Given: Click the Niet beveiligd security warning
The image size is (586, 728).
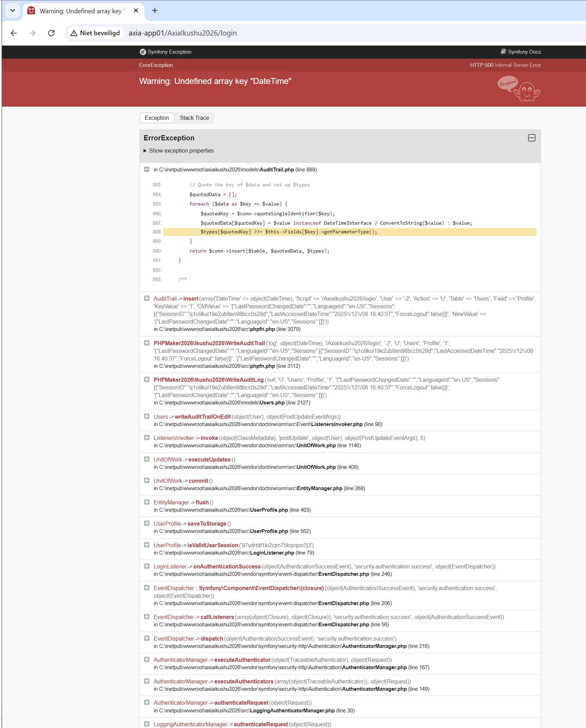Looking at the screenshot, I should (x=95, y=33).
